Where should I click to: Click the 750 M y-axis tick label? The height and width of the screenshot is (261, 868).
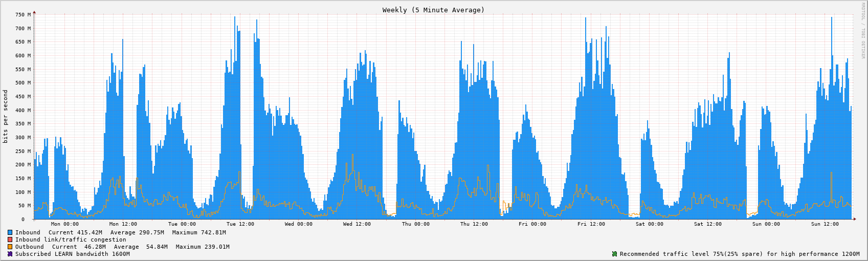click(23, 14)
